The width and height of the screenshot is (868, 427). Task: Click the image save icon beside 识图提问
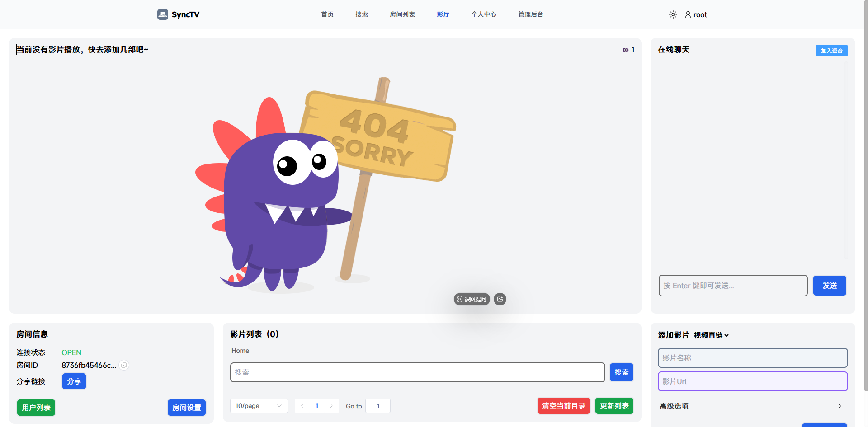[x=500, y=299]
